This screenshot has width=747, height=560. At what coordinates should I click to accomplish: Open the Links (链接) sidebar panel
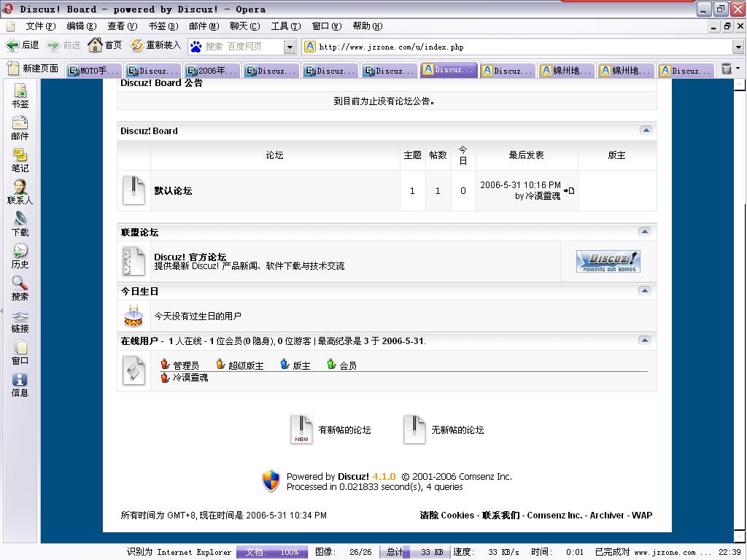[20, 321]
